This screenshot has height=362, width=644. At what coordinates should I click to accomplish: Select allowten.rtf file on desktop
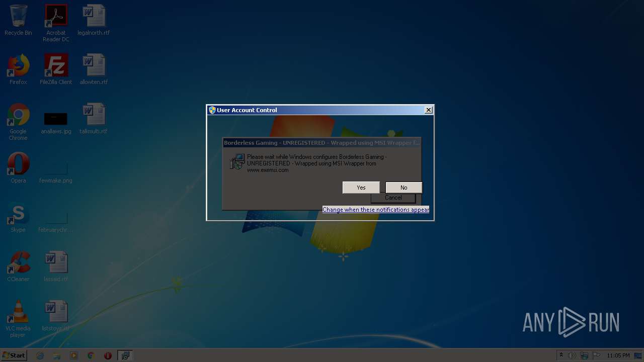(94, 69)
